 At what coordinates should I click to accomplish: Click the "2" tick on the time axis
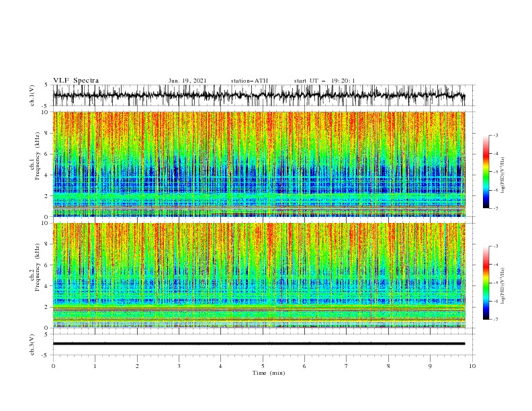click(137, 366)
